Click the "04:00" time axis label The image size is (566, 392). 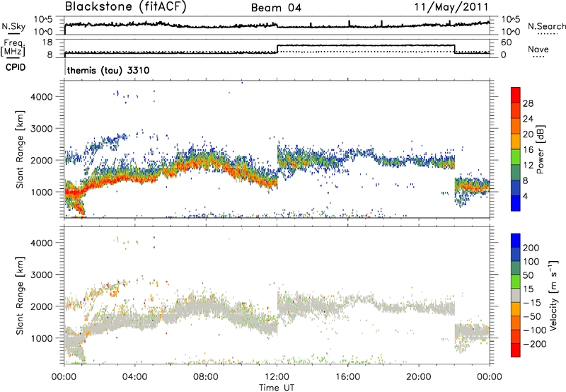click(134, 377)
